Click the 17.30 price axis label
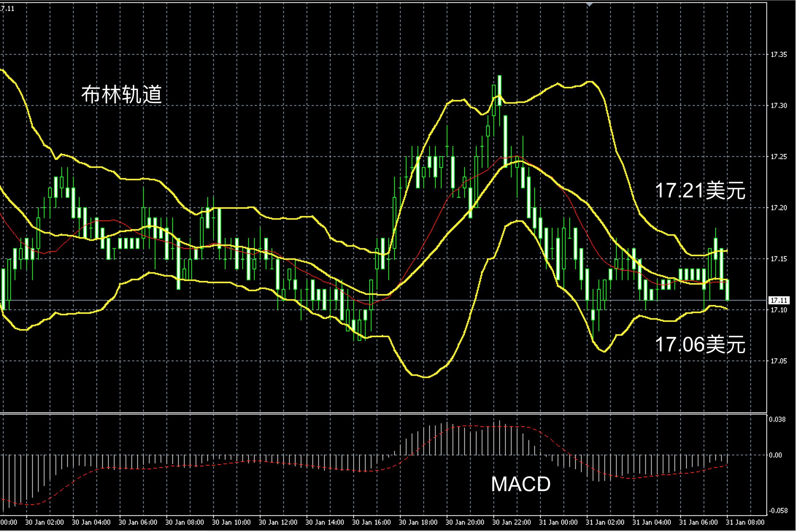This screenshot has height=532, width=797. (x=779, y=106)
